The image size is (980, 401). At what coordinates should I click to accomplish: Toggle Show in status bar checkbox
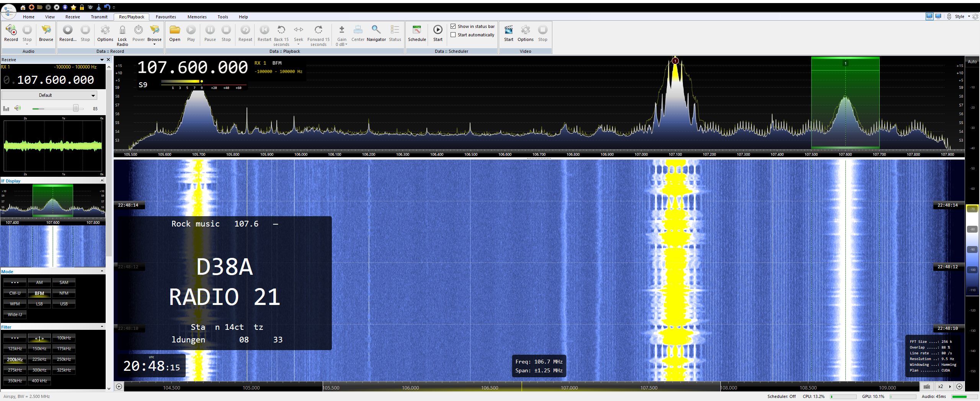[x=453, y=26]
